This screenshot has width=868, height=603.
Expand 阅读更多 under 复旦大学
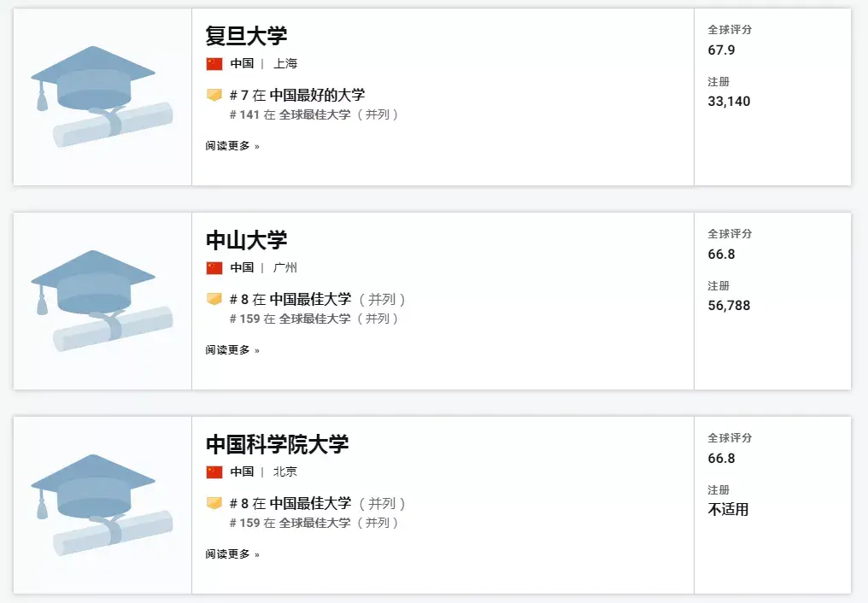coord(232,146)
